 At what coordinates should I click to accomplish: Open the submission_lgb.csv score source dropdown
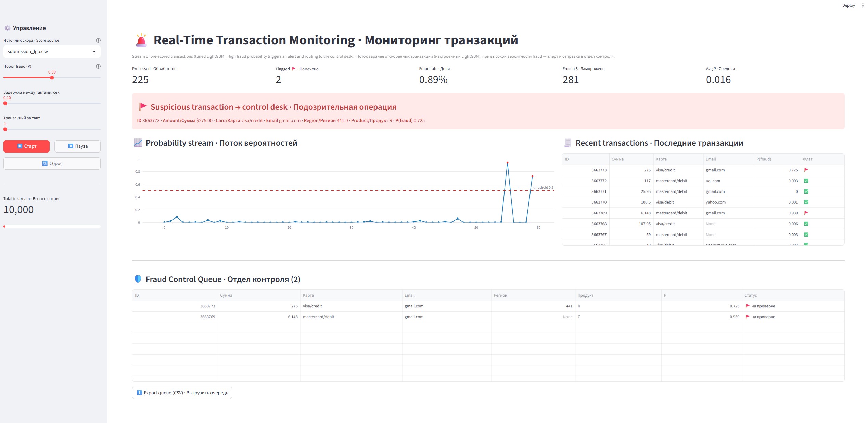(x=52, y=52)
